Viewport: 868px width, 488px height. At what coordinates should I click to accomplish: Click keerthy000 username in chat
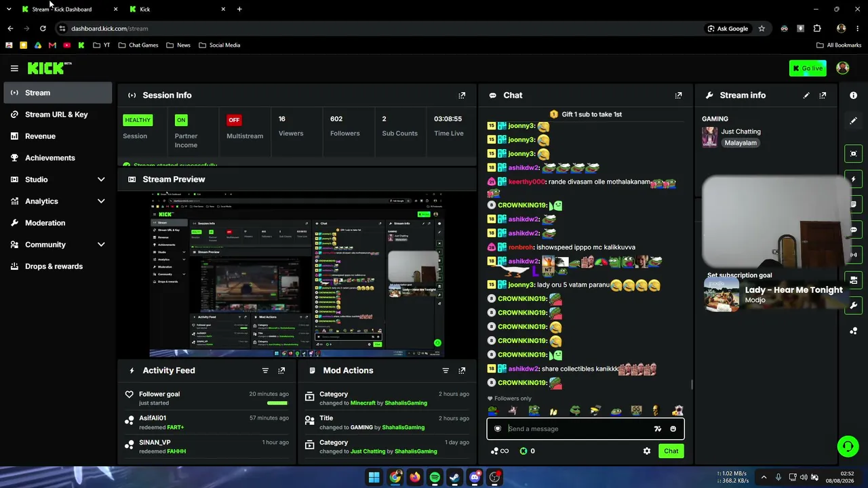(527, 182)
